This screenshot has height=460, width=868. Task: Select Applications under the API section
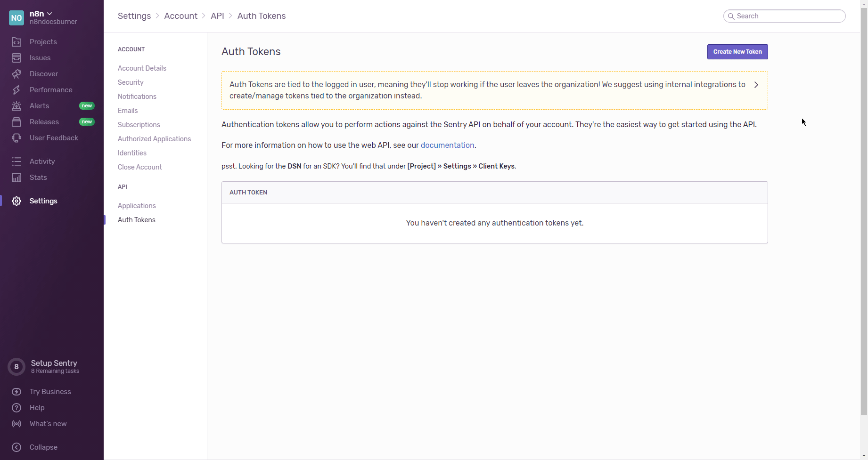(137, 206)
